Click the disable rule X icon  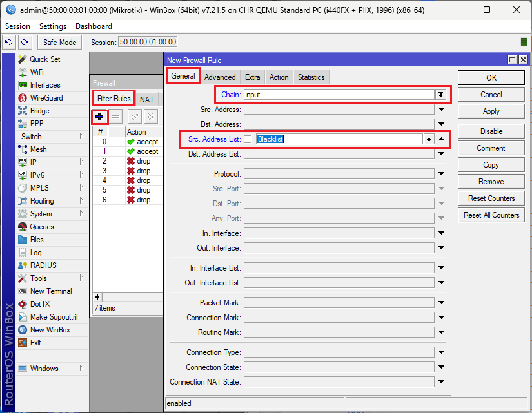151,117
